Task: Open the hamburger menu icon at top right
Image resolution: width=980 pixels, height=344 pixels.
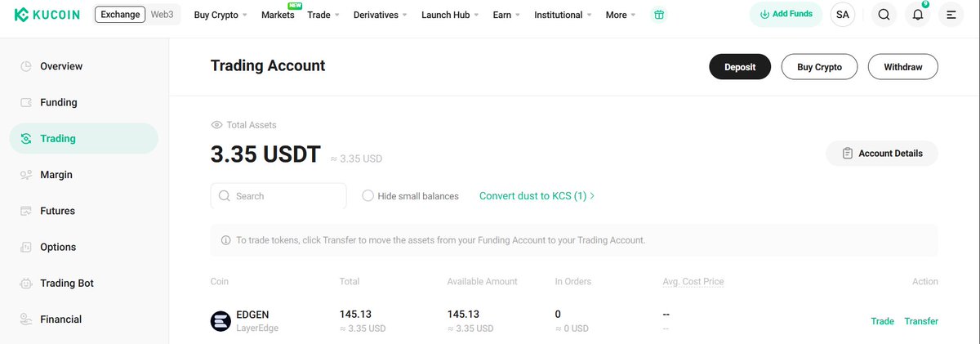Action: pyautogui.click(x=951, y=15)
